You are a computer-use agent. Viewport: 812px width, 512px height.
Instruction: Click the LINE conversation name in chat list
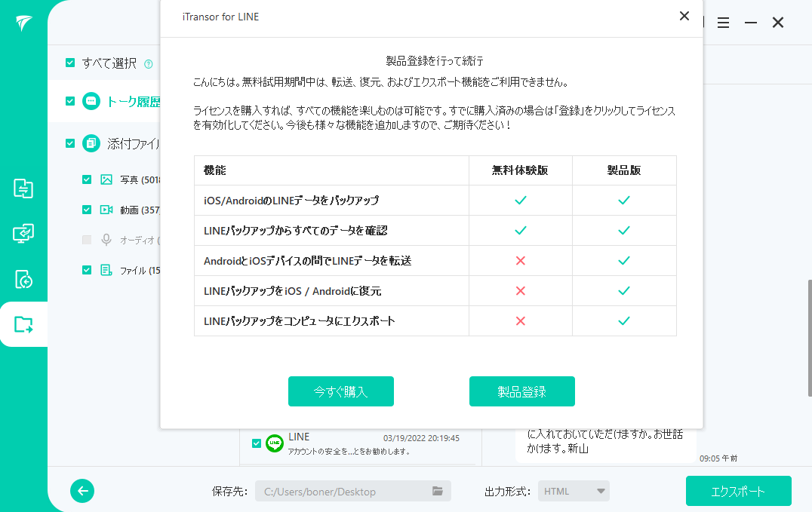(x=299, y=437)
